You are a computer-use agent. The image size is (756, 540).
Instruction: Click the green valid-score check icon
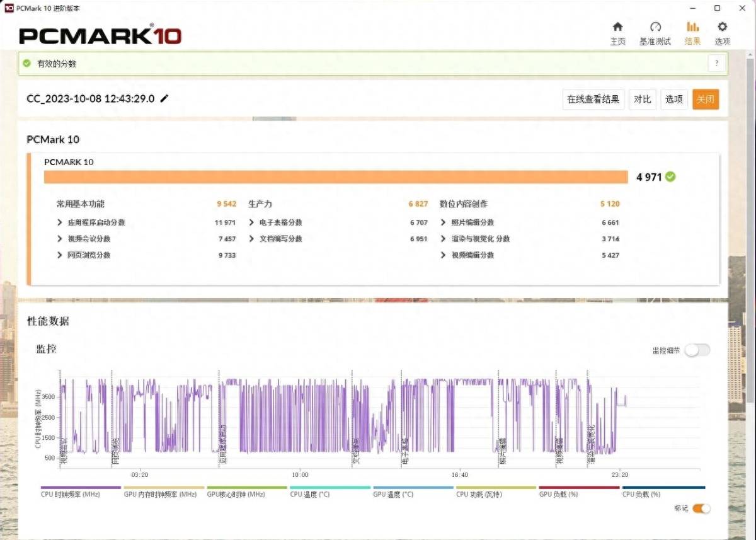pyautogui.click(x=26, y=64)
